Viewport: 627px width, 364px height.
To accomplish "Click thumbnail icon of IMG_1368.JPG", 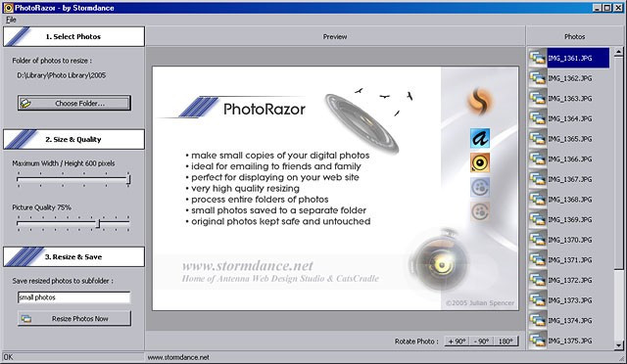I will [538, 200].
